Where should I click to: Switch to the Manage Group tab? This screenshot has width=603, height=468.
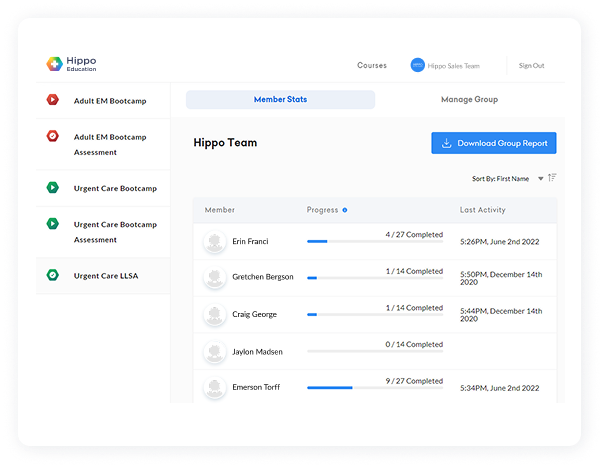point(469,100)
